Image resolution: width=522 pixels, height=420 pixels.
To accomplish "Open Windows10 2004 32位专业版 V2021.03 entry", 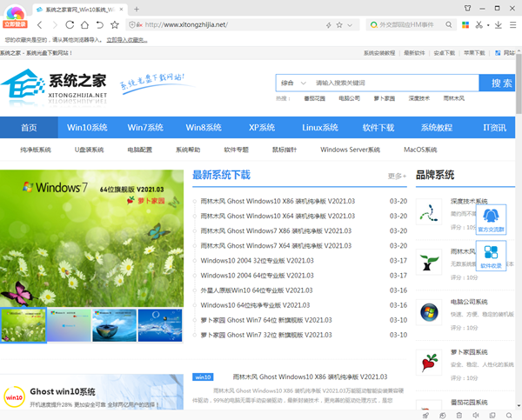I will click(x=257, y=261).
